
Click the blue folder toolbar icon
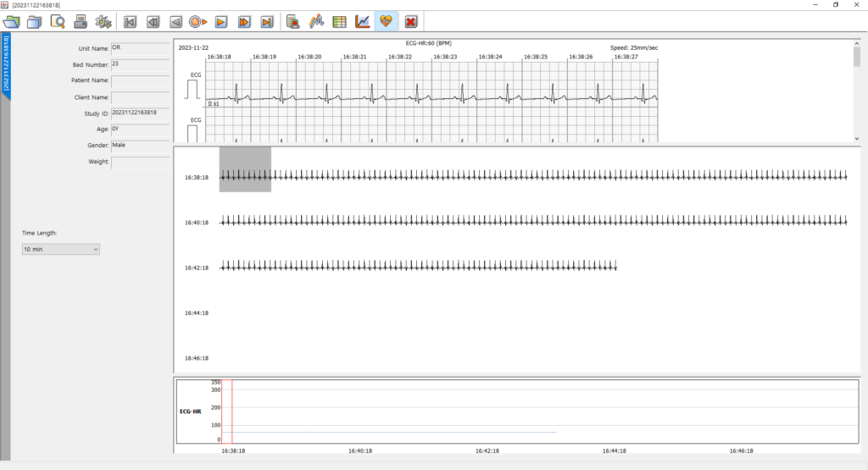click(x=35, y=22)
